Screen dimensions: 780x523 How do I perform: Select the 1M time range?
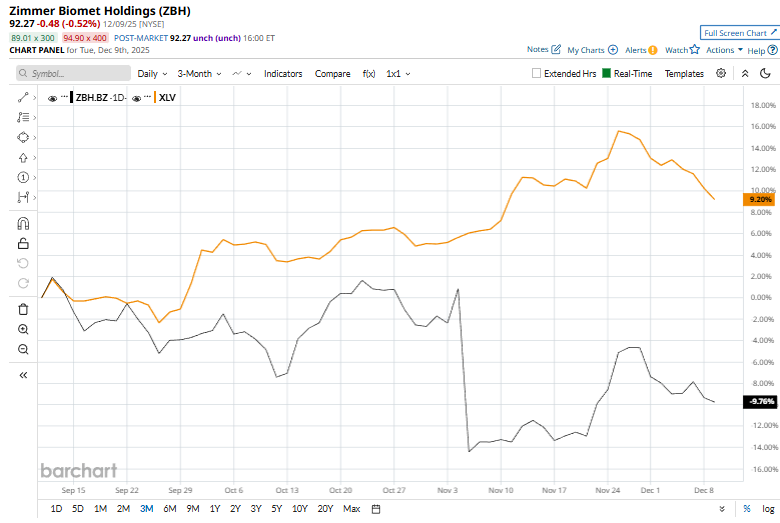100,509
